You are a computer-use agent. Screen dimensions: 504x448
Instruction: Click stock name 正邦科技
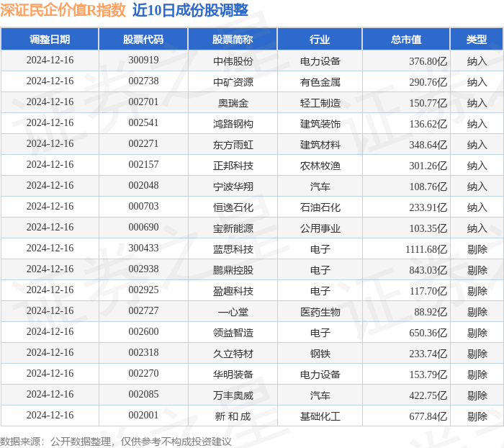click(x=233, y=166)
